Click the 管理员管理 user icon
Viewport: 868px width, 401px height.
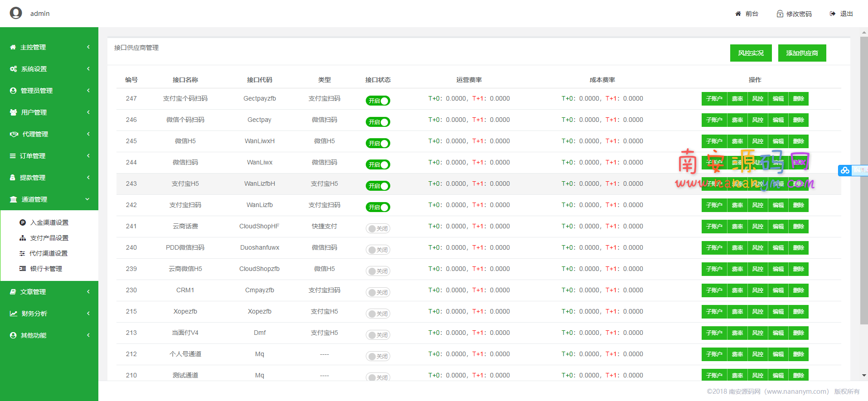(13, 91)
